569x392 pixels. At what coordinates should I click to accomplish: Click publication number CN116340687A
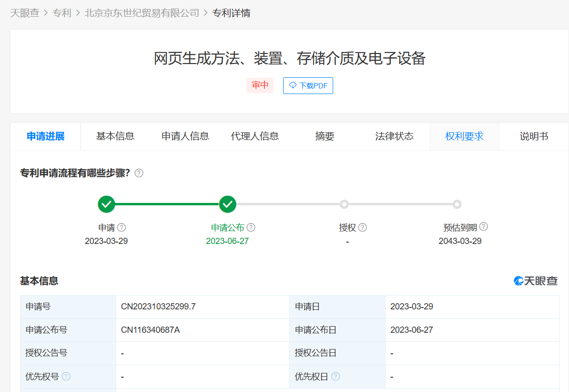click(x=150, y=330)
